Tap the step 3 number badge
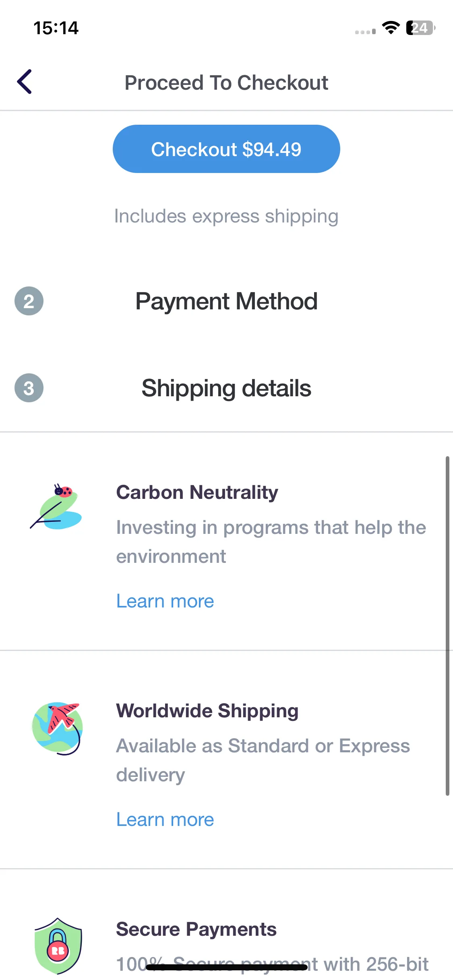Viewport: 453px width, 980px height. pos(29,388)
